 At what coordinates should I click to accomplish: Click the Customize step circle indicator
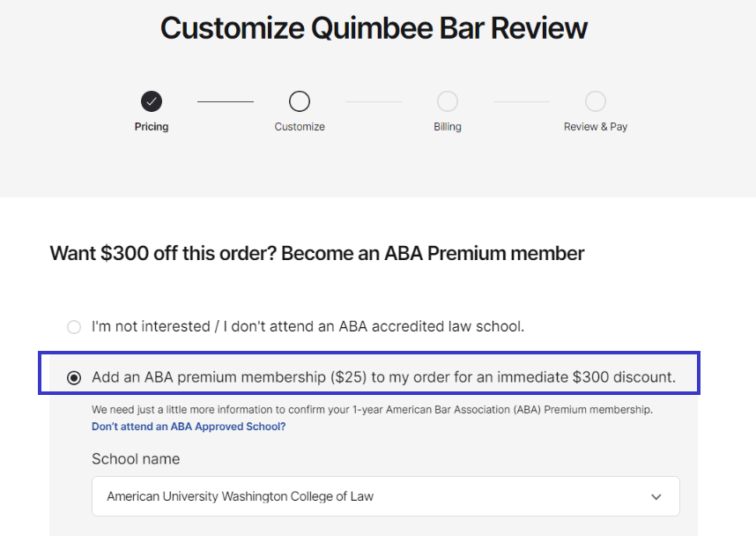[300, 101]
